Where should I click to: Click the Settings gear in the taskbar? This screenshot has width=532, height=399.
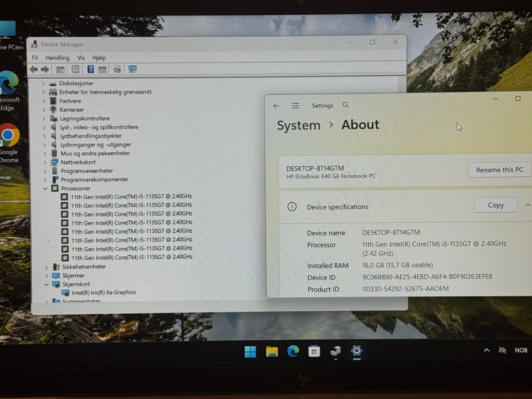click(356, 350)
